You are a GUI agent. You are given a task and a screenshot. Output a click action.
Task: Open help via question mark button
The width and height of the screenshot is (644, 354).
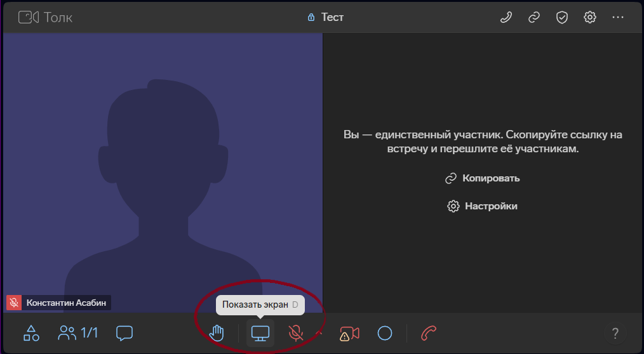(x=615, y=333)
